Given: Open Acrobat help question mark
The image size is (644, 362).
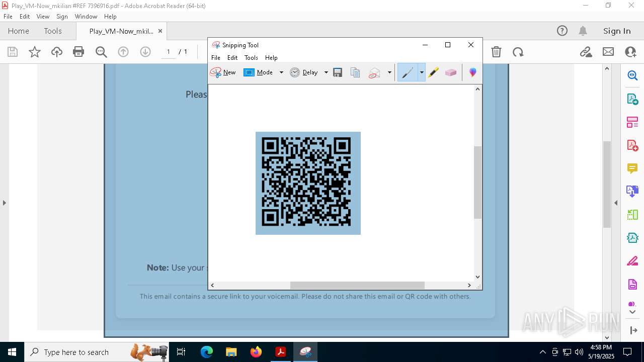Looking at the screenshot, I should [x=562, y=31].
